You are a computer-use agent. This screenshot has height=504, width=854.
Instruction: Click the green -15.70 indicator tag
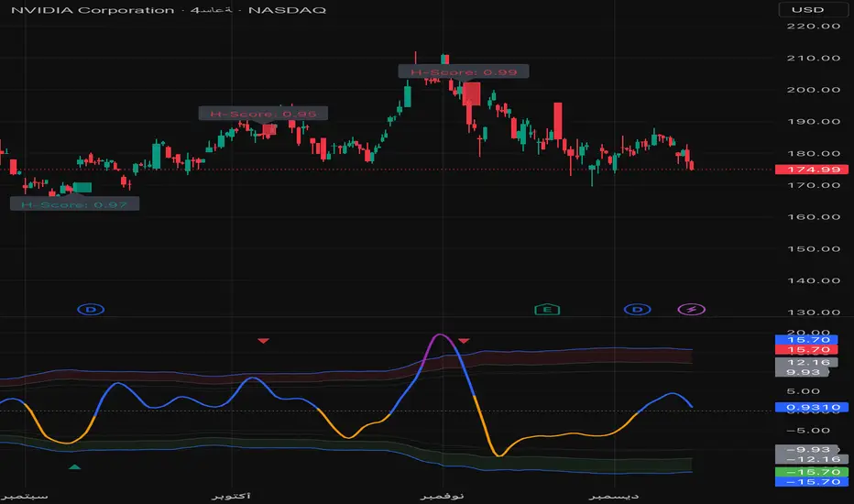[x=812, y=472]
